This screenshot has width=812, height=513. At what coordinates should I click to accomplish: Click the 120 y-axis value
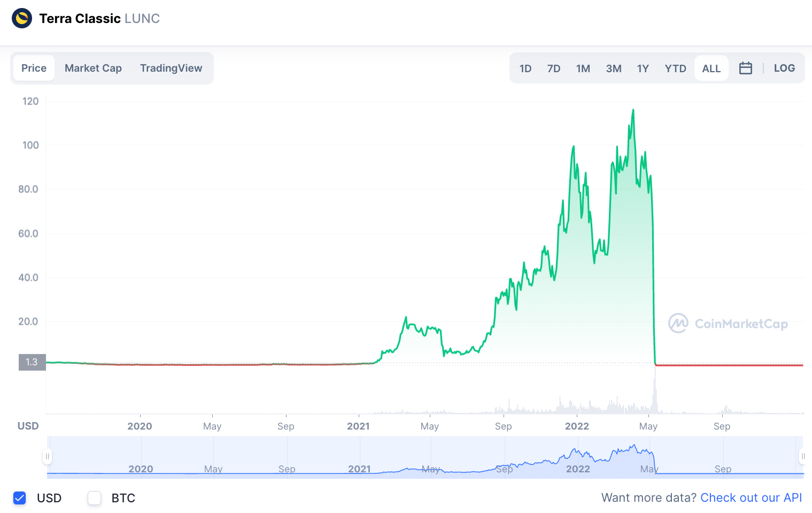coord(30,101)
